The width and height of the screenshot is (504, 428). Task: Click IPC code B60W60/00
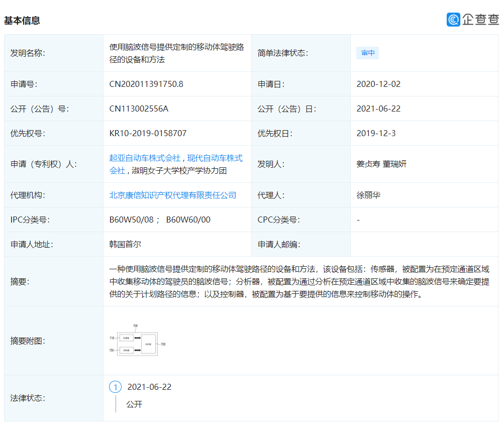pyautogui.click(x=188, y=220)
